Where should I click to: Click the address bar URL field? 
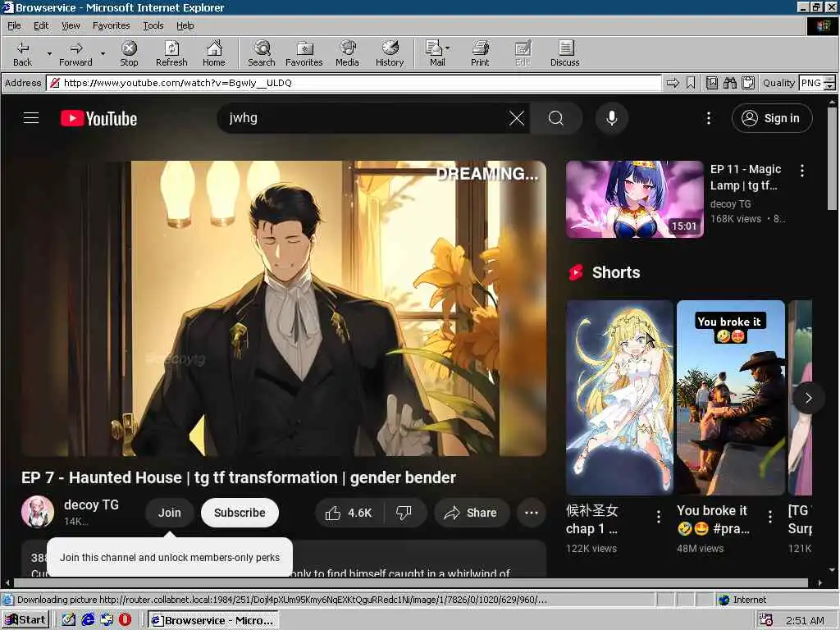click(354, 83)
